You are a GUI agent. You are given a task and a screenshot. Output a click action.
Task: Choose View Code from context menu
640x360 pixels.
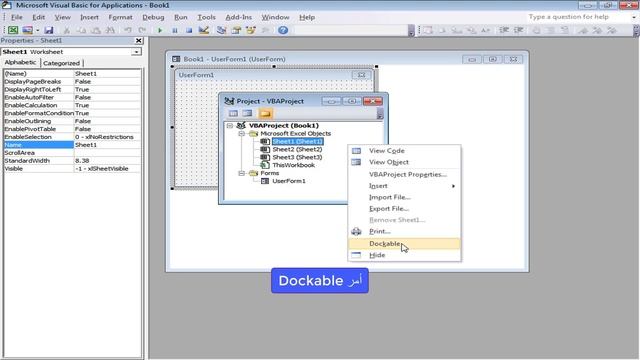404,151
